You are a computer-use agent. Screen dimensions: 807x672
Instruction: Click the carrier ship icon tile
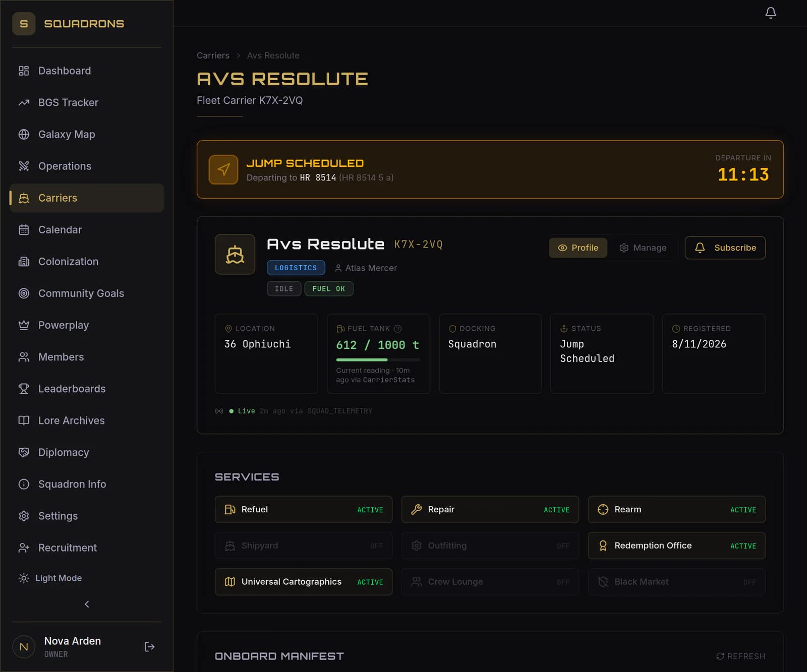click(235, 254)
